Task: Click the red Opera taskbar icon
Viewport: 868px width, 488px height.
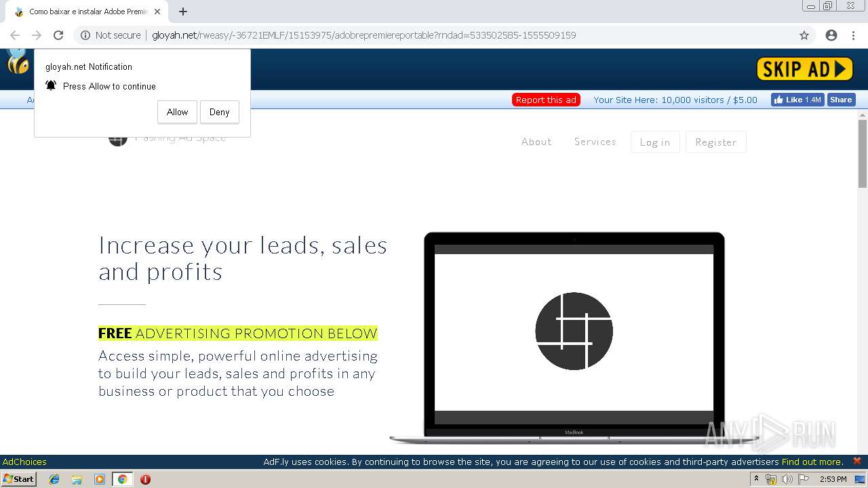Action: click(145, 479)
